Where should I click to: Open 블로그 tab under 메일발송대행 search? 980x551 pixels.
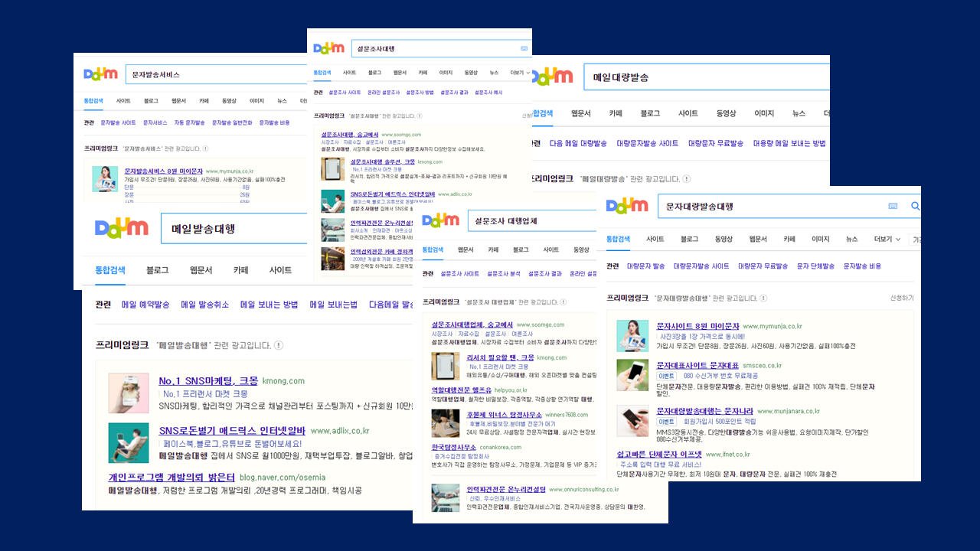158,270
